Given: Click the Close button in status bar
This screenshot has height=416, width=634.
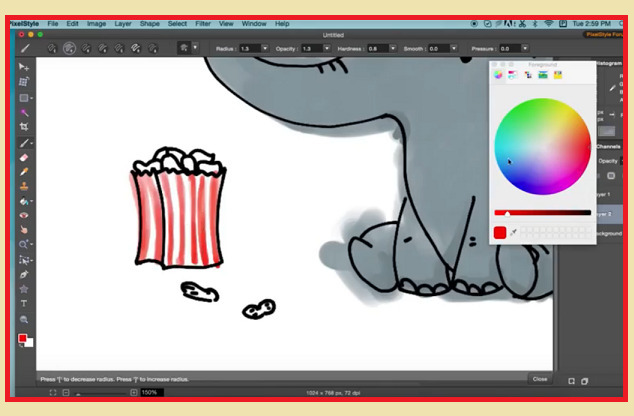Looking at the screenshot, I should (540, 379).
